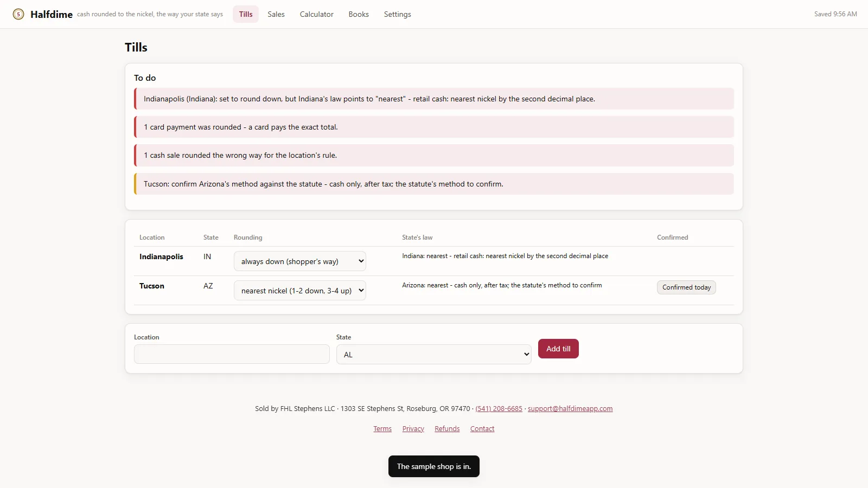868x488 pixels.
Task: Focus the Location input field
Action: click(232, 354)
